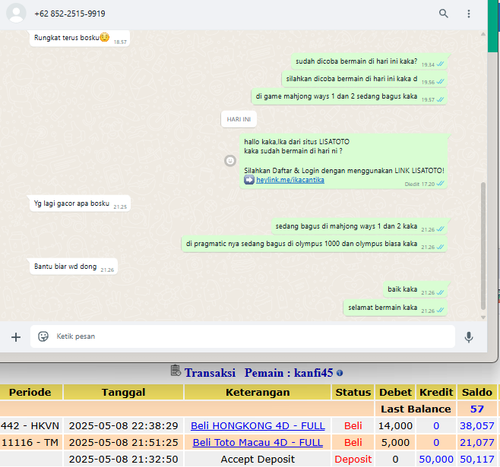Click the saldo value 21,077

tap(477, 442)
